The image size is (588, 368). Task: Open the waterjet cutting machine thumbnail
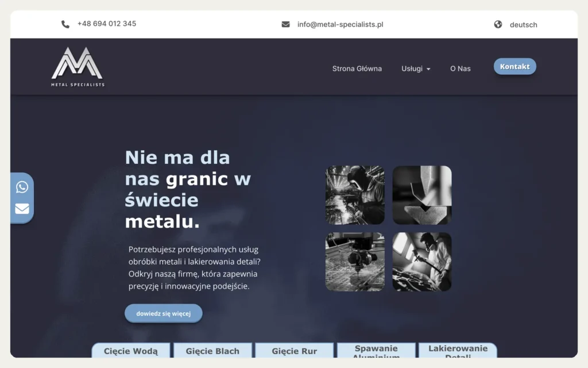[x=355, y=262]
